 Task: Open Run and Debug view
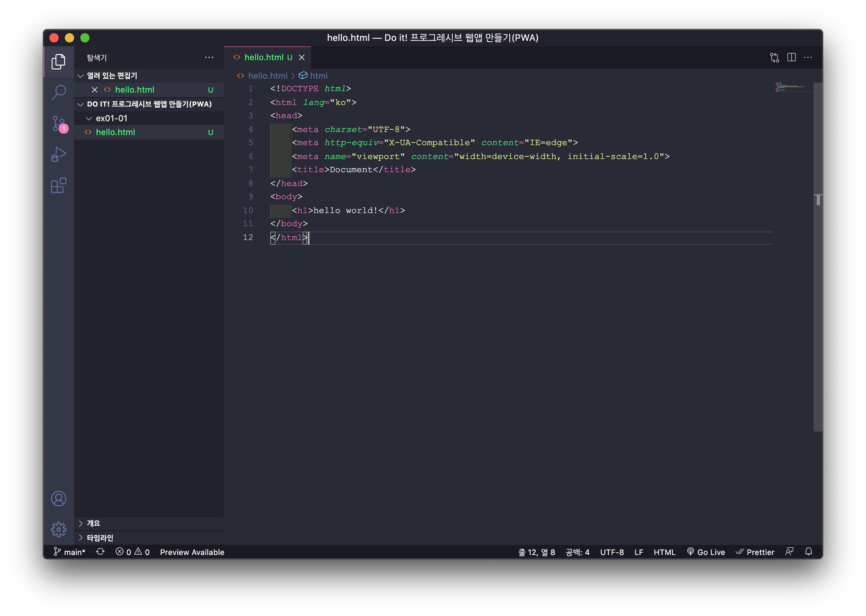59,154
